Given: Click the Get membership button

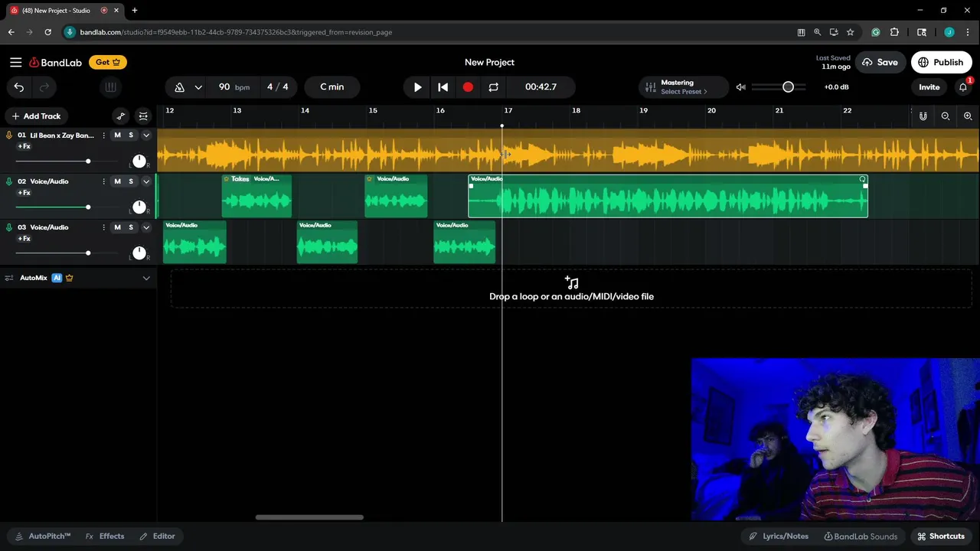Looking at the screenshot, I should click(108, 63).
